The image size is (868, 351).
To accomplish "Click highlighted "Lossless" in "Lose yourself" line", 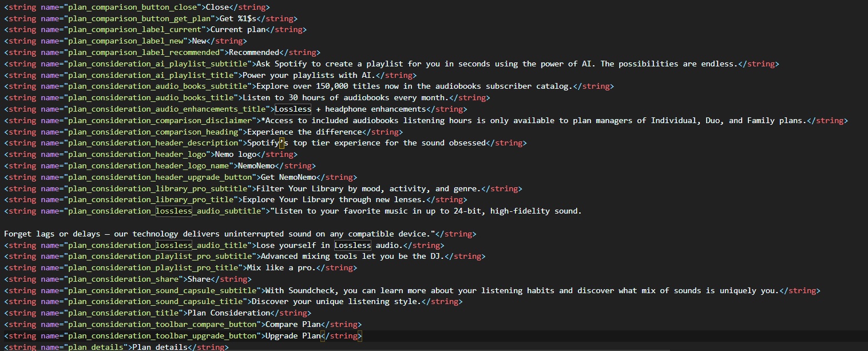I will pos(353,245).
